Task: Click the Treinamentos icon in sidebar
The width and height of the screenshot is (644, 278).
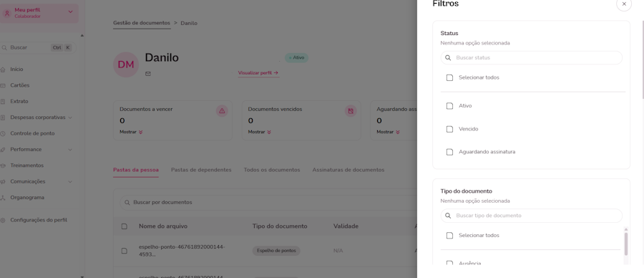Action: [x=3, y=166]
